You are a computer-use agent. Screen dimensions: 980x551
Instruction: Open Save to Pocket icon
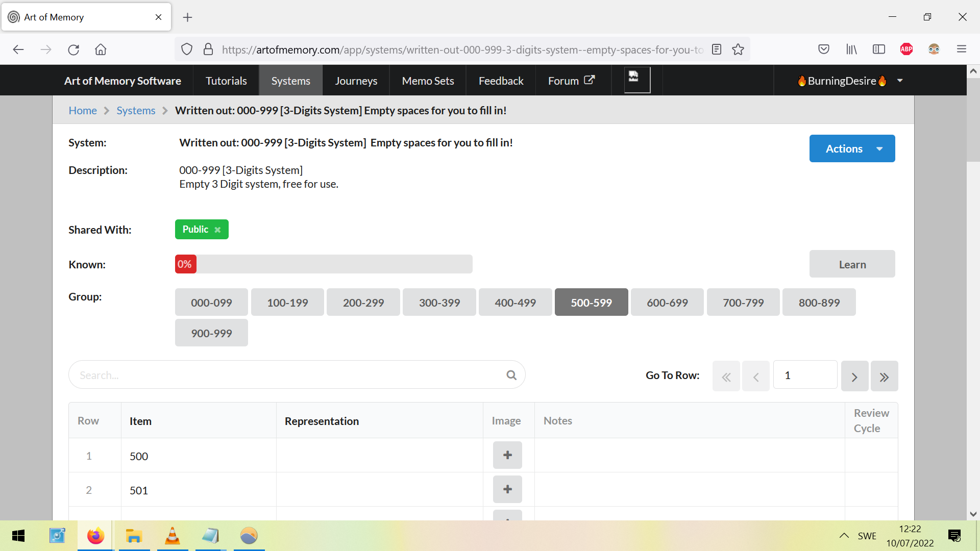click(824, 49)
